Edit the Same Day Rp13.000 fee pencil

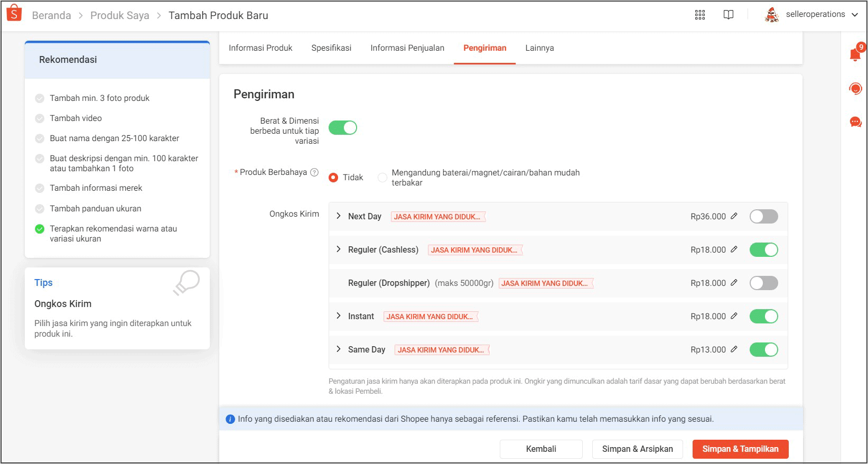(734, 349)
